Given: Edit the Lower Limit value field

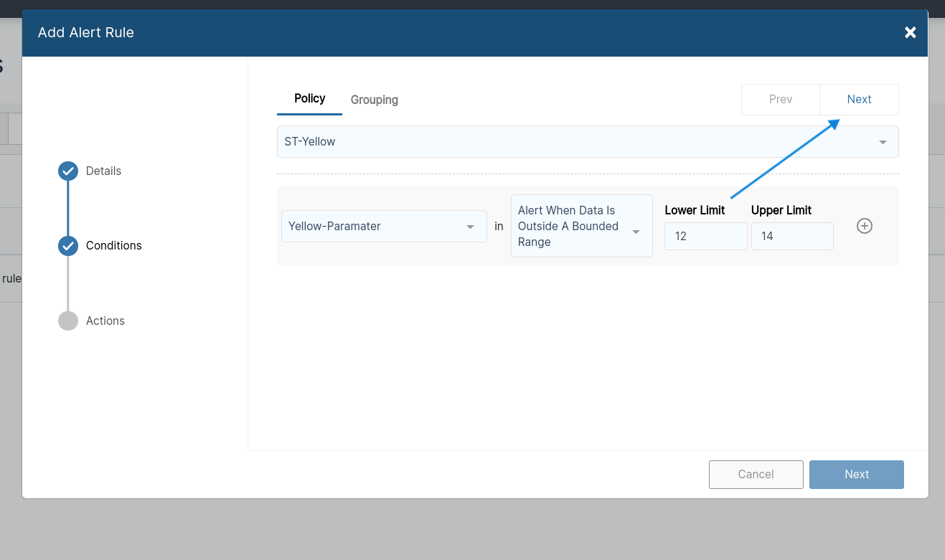Looking at the screenshot, I should pyautogui.click(x=705, y=236).
